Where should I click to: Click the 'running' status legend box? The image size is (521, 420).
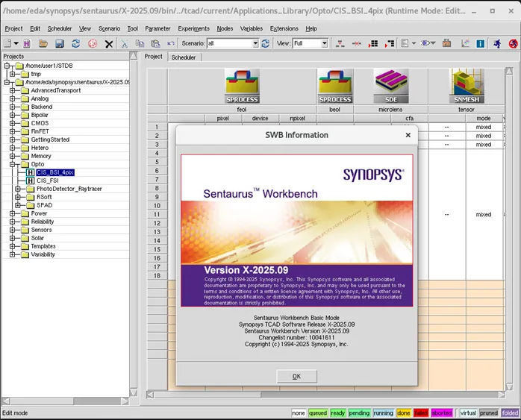383,413
